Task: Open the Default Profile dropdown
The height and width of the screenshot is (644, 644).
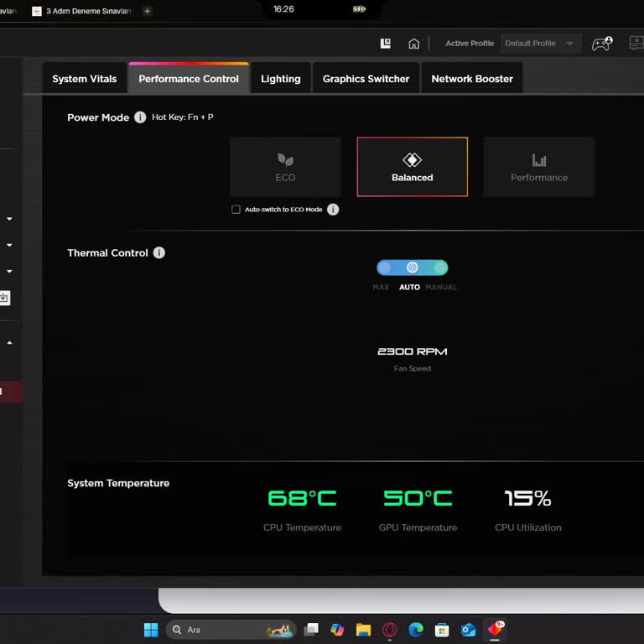Action: (x=539, y=44)
